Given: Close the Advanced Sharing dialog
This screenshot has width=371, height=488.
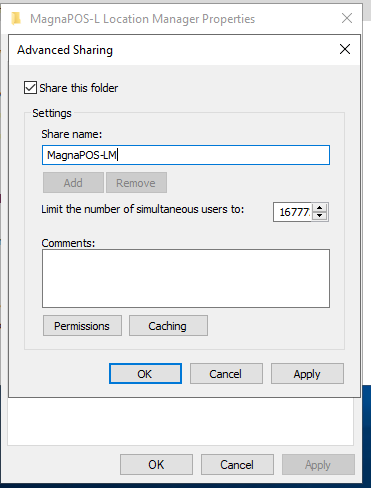Looking at the screenshot, I should coord(345,49).
